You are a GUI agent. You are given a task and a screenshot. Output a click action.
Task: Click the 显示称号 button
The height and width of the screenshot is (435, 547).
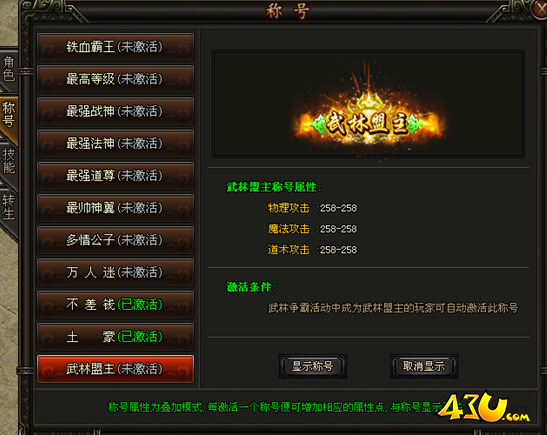[313, 366]
